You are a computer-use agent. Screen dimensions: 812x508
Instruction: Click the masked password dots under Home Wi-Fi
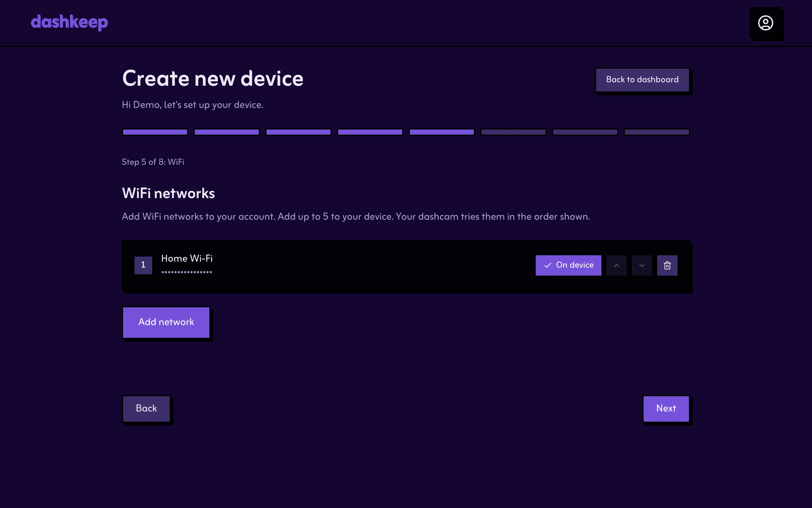(187, 272)
